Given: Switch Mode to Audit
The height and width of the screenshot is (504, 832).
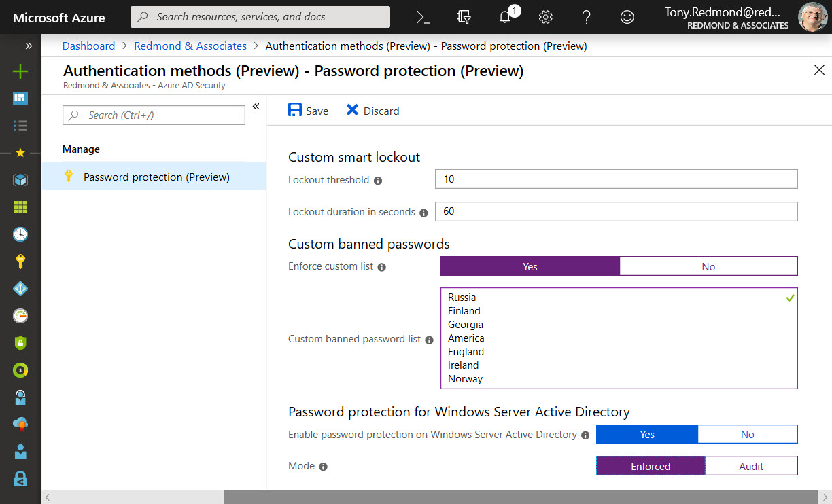Looking at the screenshot, I should (x=751, y=466).
